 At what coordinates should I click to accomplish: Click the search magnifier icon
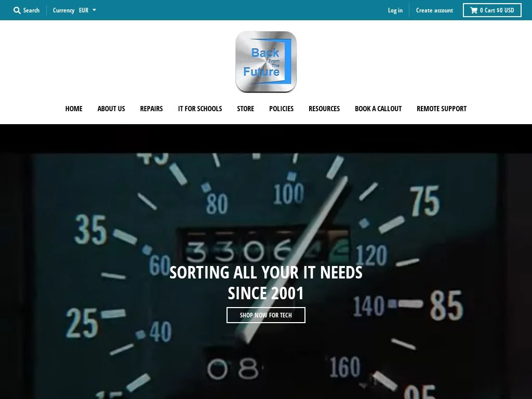coord(17,10)
